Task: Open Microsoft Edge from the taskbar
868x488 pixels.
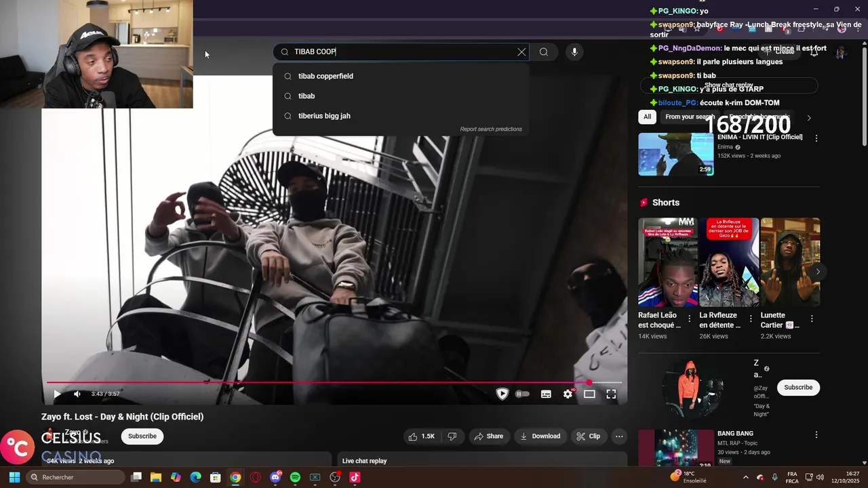Action: [196, 477]
